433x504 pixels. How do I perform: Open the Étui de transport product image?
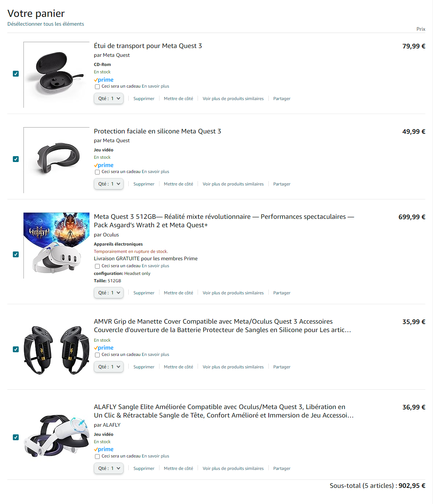(56, 75)
